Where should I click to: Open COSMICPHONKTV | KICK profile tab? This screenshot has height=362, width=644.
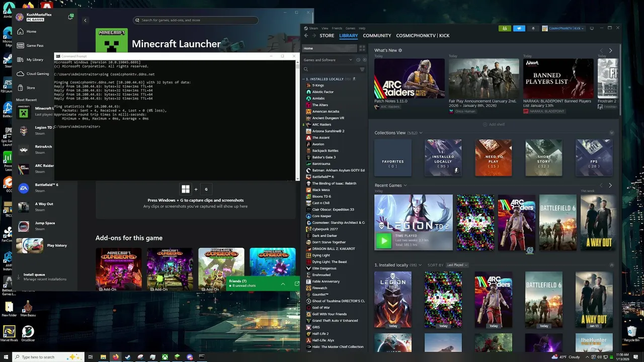click(x=423, y=36)
